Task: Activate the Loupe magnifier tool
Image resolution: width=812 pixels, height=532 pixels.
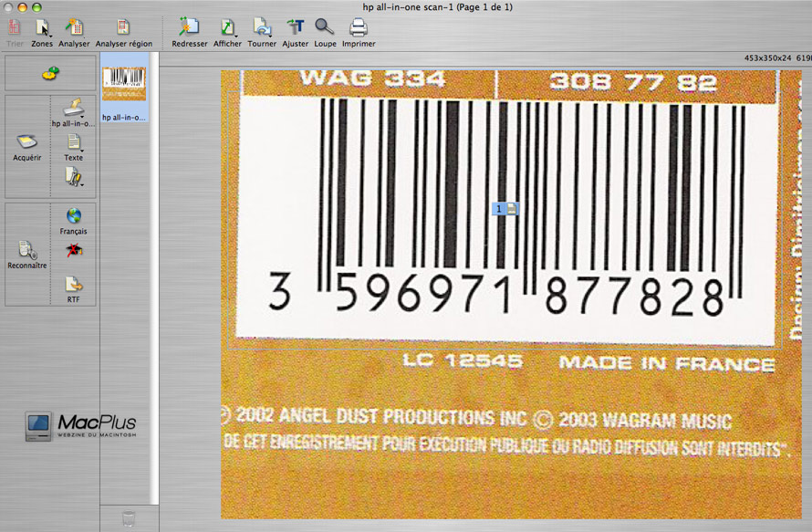Action: click(x=325, y=27)
